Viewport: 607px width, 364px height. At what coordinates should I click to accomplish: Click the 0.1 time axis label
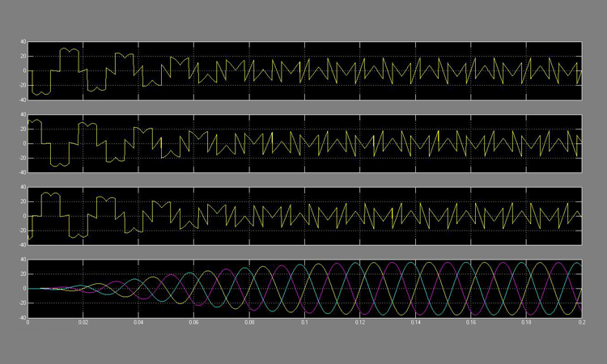[304, 323]
